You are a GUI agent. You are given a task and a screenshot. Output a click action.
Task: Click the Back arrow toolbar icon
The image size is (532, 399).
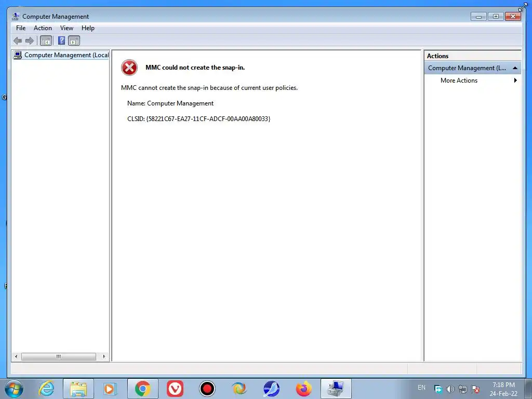pos(18,41)
